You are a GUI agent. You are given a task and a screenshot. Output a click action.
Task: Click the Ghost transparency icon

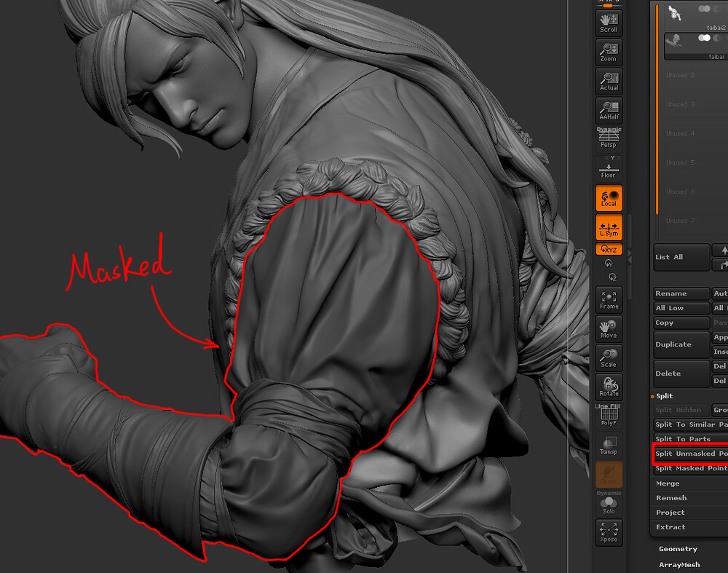[609, 475]
